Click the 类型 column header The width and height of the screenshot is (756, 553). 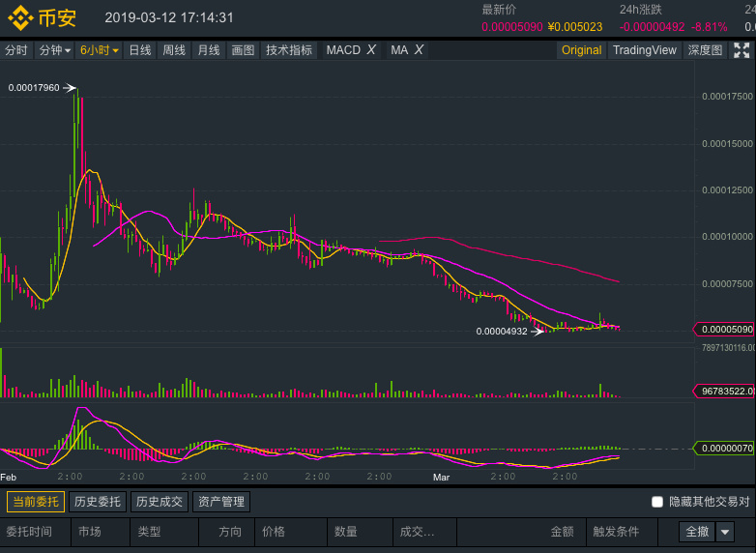point(149,532)
